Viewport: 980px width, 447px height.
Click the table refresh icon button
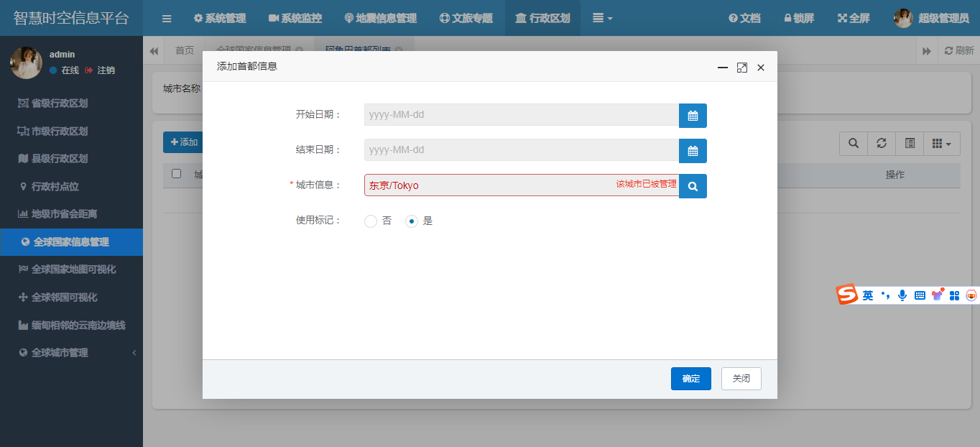click(x=882, y=144)
